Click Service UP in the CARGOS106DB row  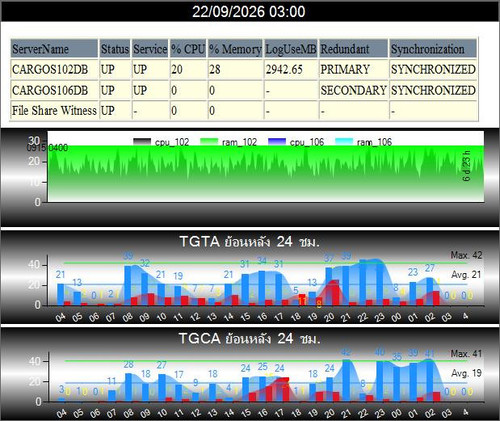[x=140, y=90]
